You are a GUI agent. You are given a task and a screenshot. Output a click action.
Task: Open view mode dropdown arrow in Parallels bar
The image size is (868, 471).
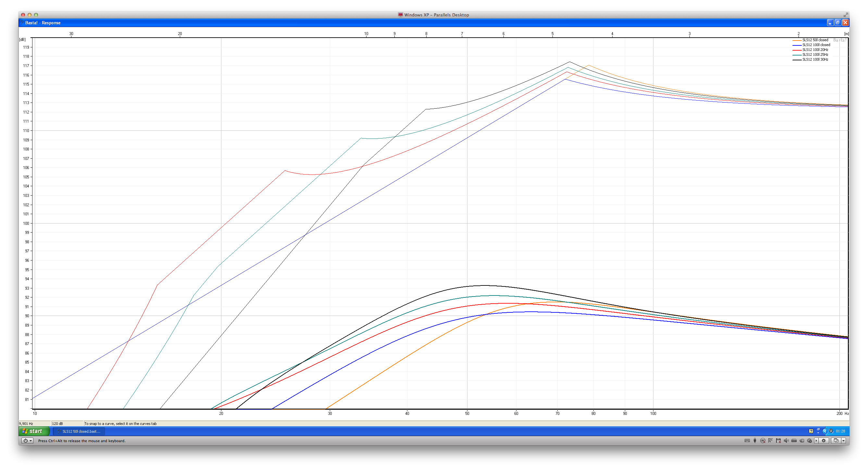coord(843,441)
